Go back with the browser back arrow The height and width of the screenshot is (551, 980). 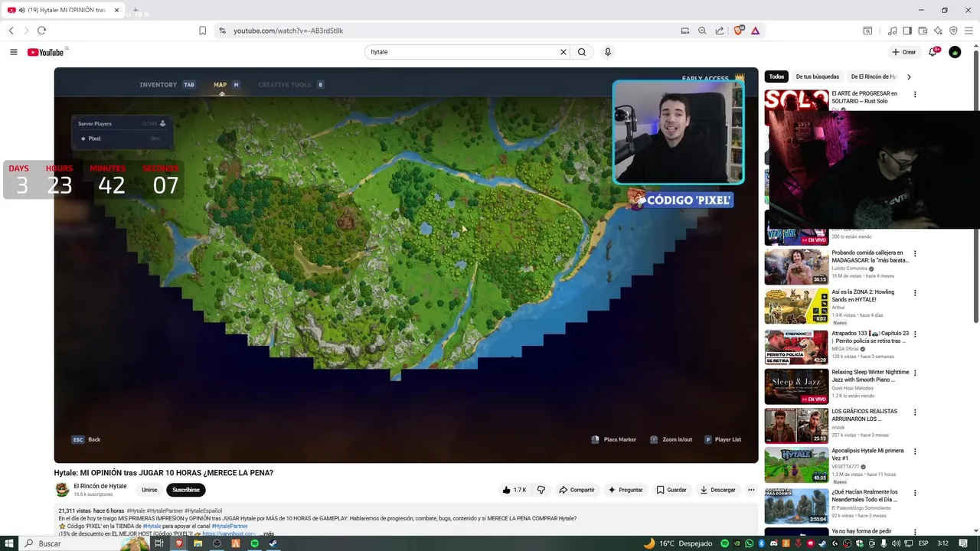[11, 31]
